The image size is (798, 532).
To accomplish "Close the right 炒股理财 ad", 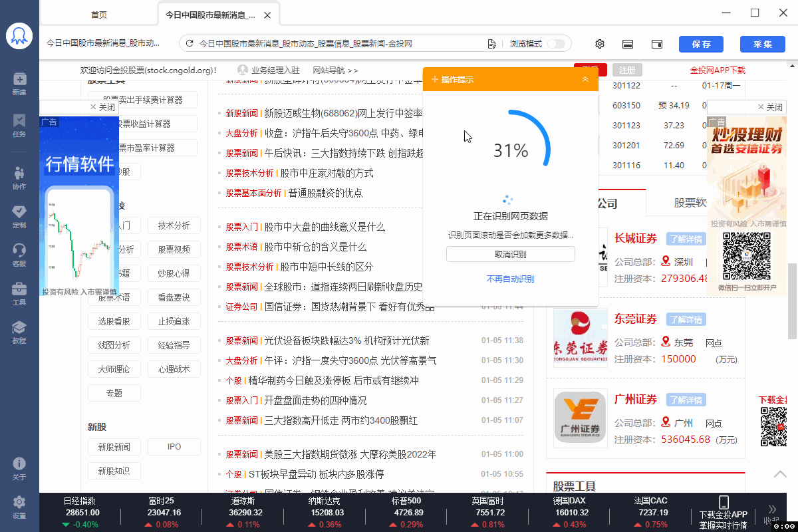I will (770, 107).
